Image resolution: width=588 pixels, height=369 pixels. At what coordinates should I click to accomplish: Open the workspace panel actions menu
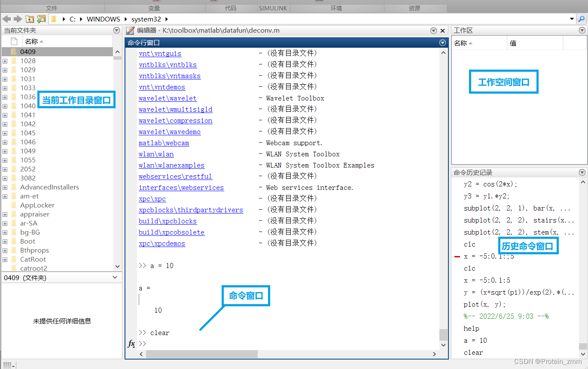582,30
